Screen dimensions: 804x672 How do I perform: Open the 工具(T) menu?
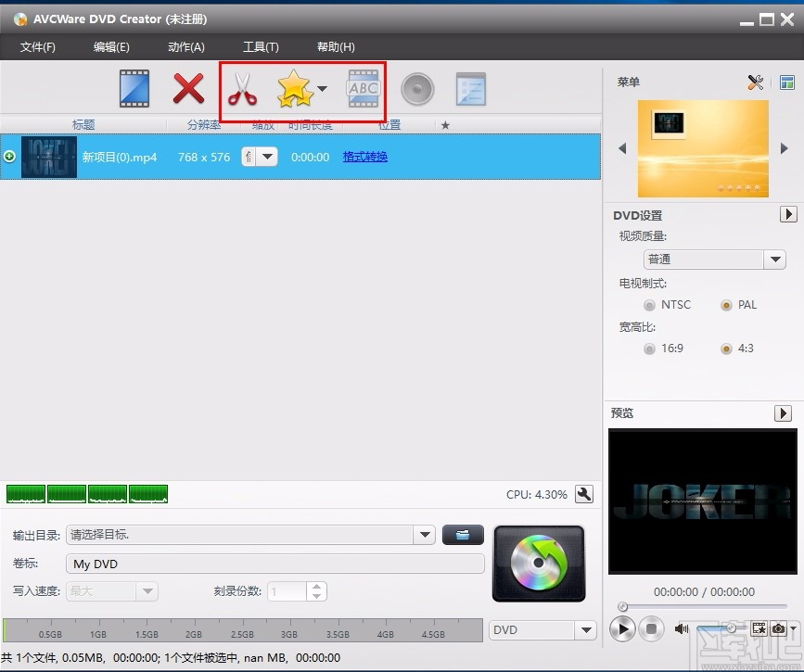coord(261,46)
